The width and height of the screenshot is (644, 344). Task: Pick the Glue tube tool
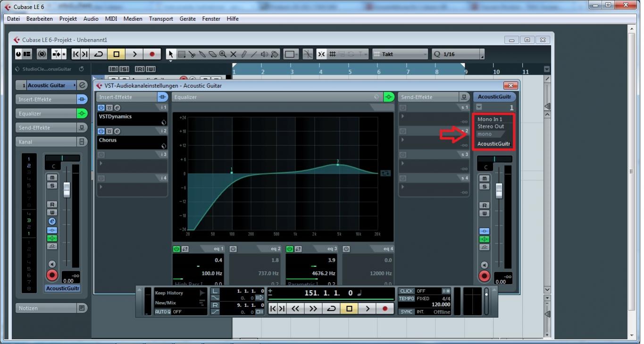(x=202, y=54)
